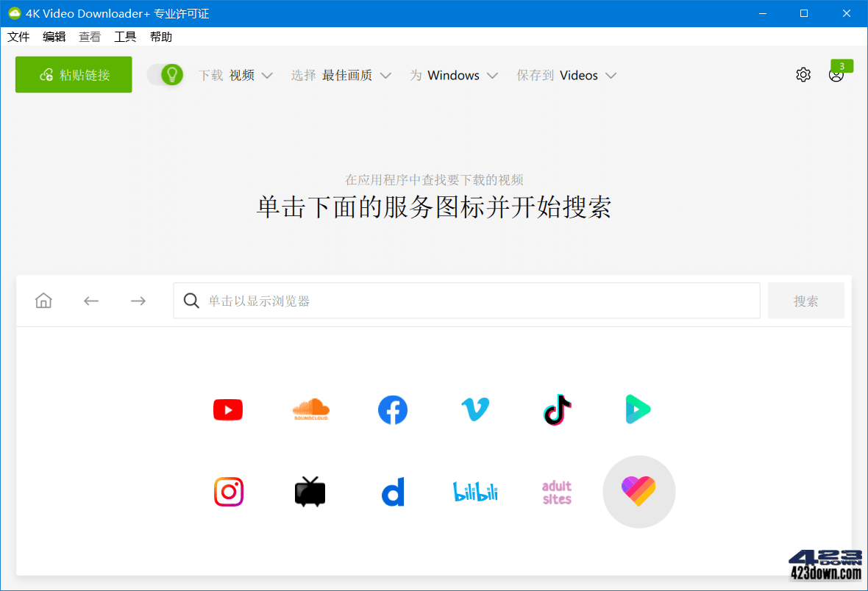Select the Dailymotion service icon
Screen dimensions: 868x591
point(392,492)
